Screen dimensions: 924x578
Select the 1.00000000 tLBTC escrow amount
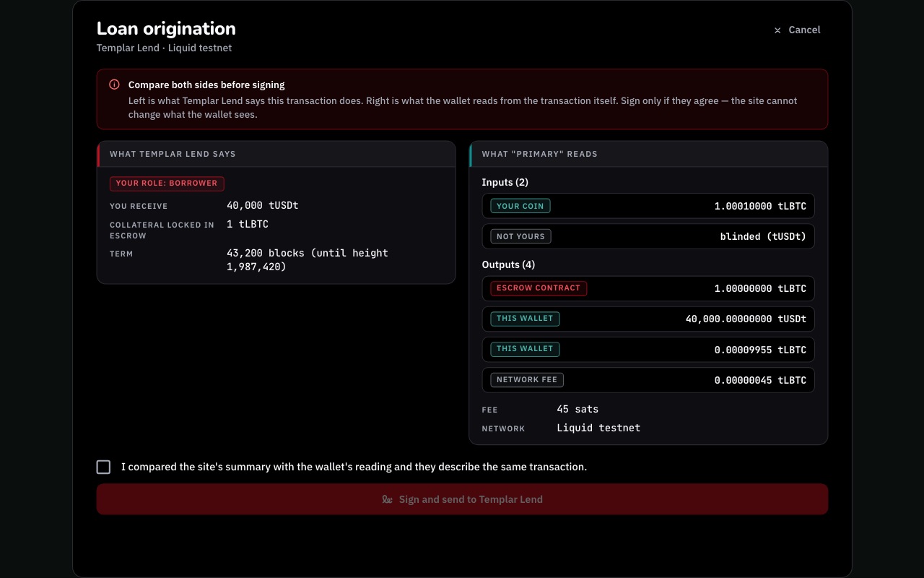pyautogui.click(x=760, y=288)
